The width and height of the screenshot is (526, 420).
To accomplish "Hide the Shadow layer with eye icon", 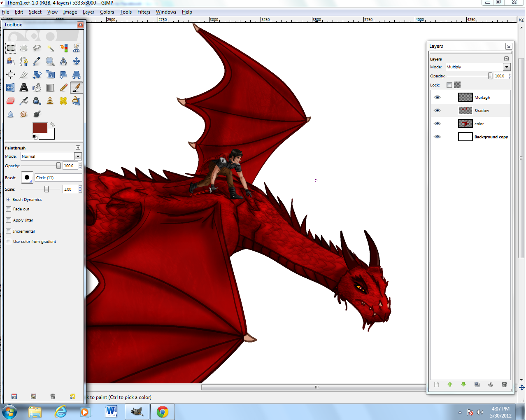I will (438, 110).
